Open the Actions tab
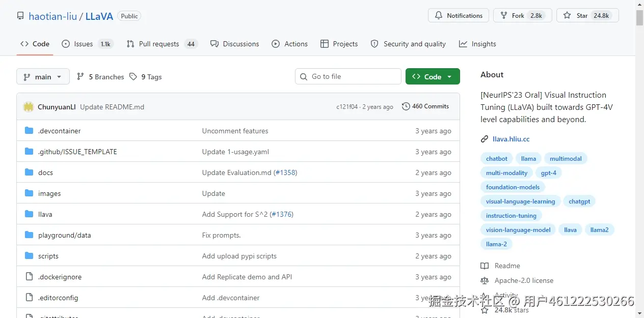This screenshot has height=318, width=644. [x=290, y=44]
